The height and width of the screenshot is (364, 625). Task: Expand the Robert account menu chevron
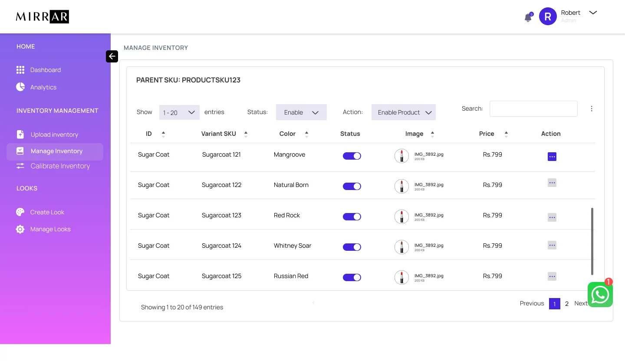593,13
